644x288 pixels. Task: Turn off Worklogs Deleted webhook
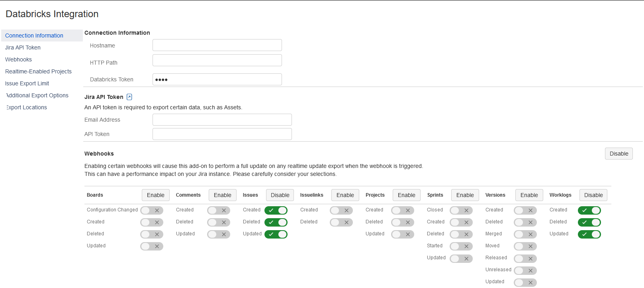[589, 222]
